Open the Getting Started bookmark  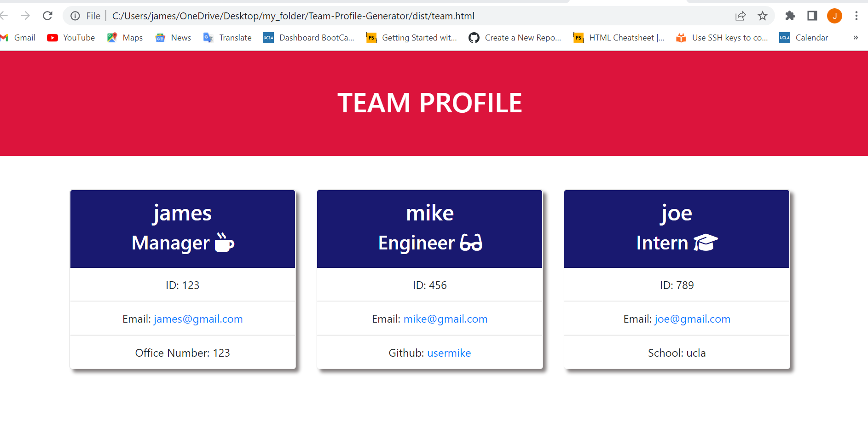[411, 38]
